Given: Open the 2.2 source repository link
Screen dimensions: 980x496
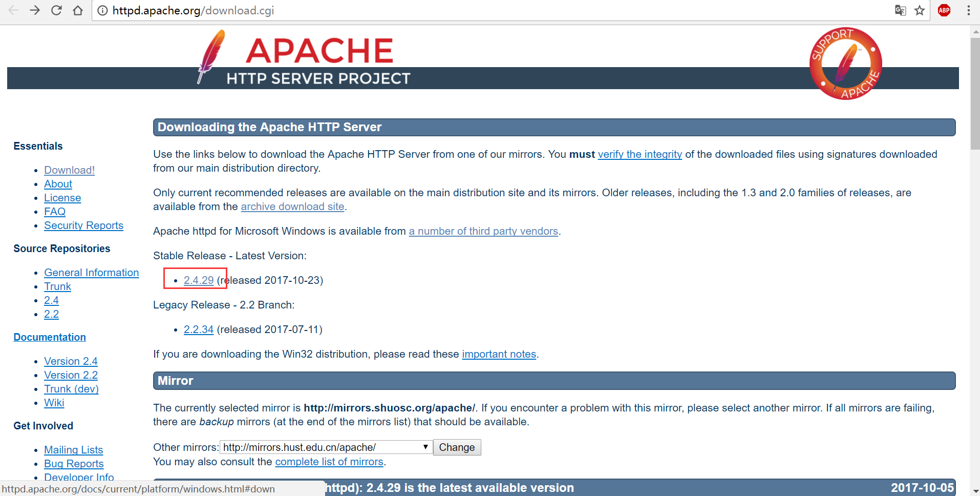Looking at the screenshot, I should click(x=51, y=314).
